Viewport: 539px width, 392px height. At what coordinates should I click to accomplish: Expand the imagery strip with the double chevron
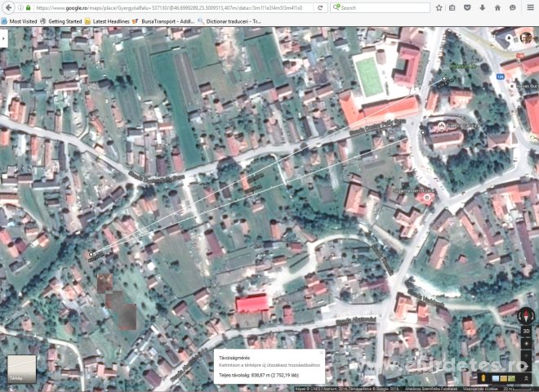526,378
